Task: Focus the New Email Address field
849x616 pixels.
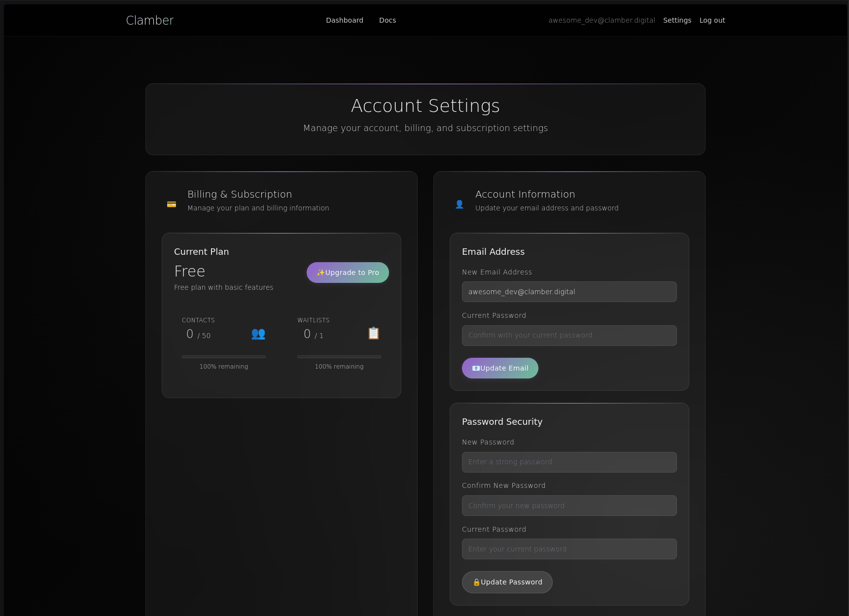Action: click(x=569, y=292)
